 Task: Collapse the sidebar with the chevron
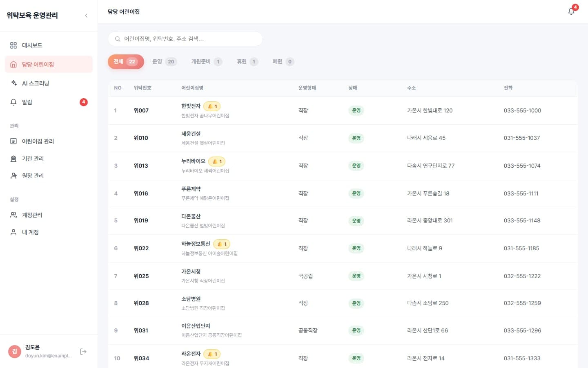pos(86,16)
